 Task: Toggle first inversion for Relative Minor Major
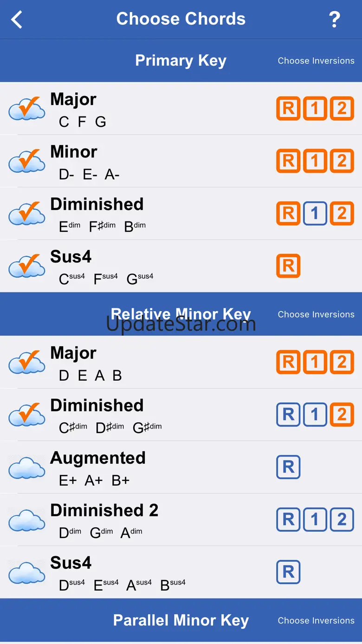pos(315,362)
